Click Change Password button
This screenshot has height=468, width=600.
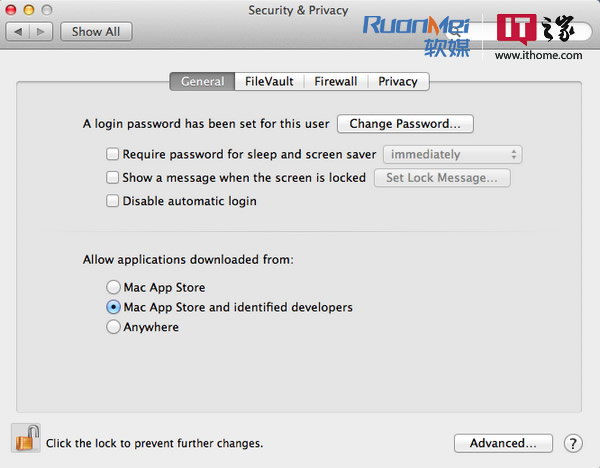[405, 124]
